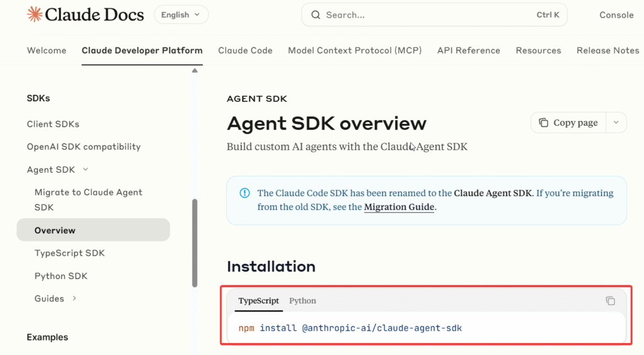
Task: Open the English language dropdown
Action: [180, 15]
